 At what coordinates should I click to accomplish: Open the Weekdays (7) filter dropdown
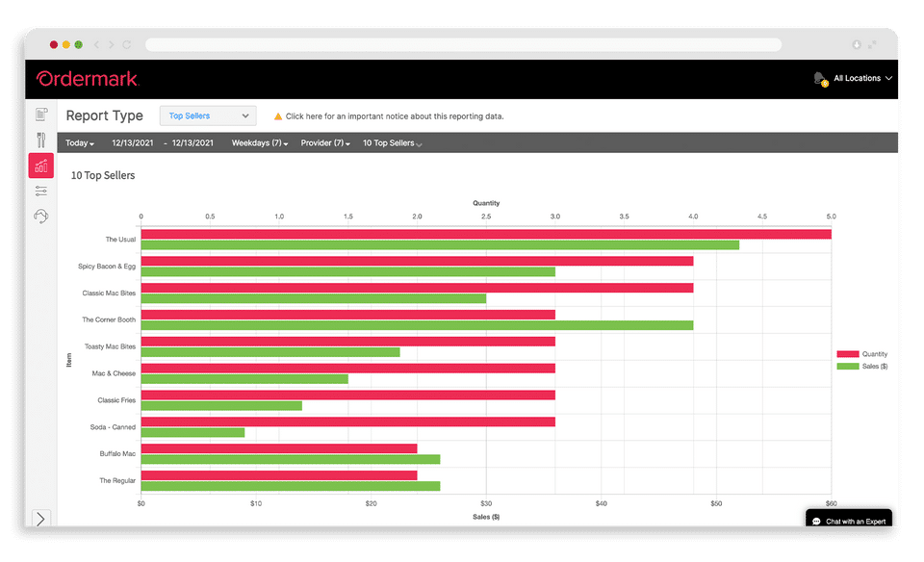(x=260, y=143)
